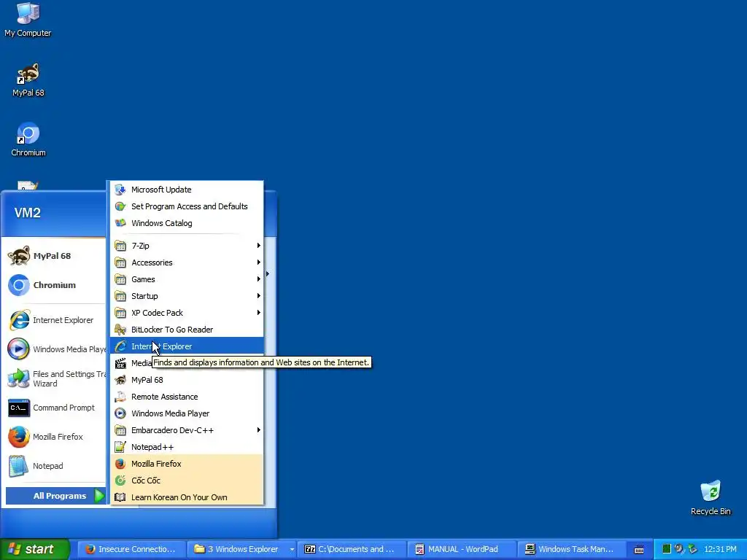
Task: Click the Media Player Classic film icon
Action: click(x=120, y=363)
